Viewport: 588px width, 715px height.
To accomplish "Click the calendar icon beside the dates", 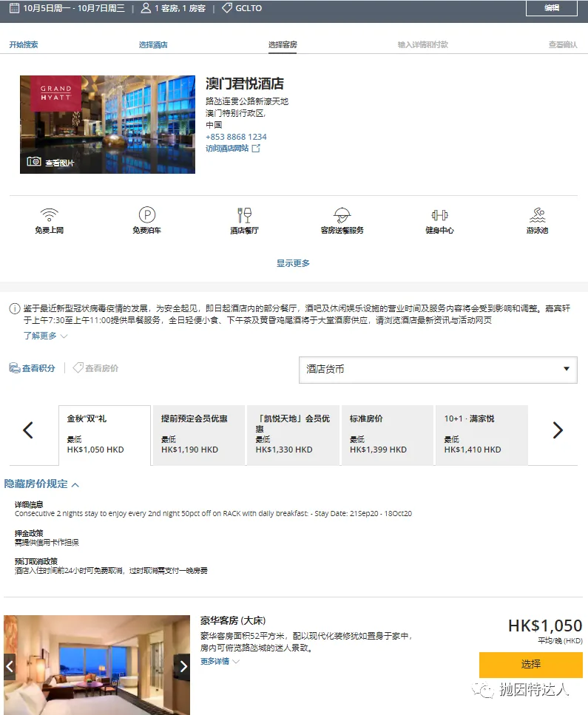I will click(x=14, y=7).
